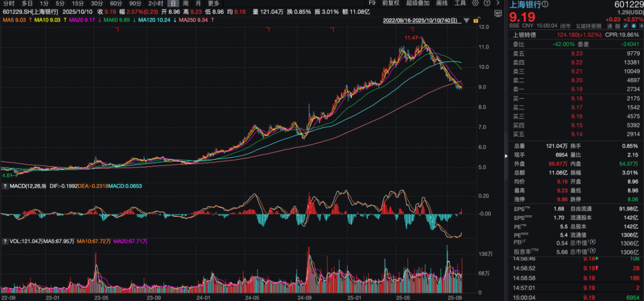
Task: Open the 工具 tools menu
Action: [460, 4]
